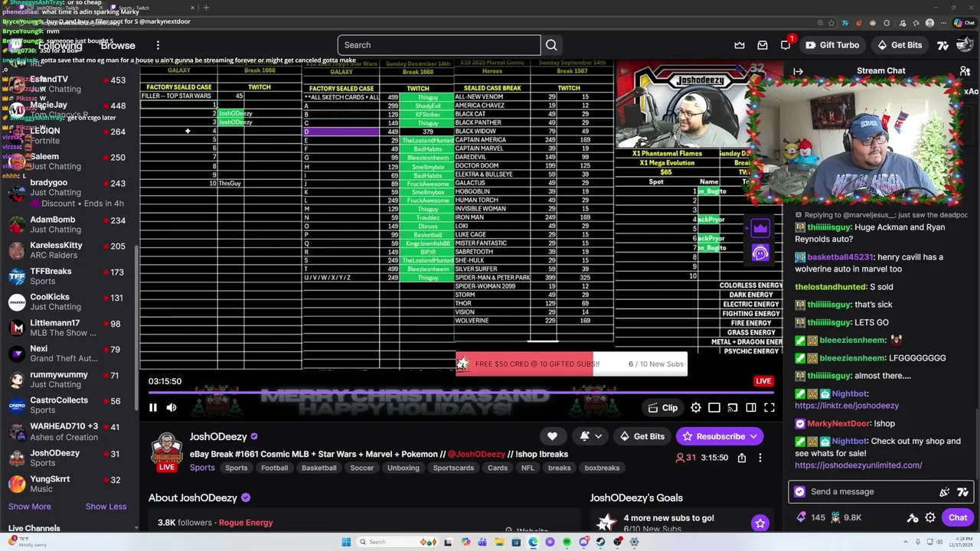Click the video seek progress bar
This screenshot has height=551, width=980.
coord(461,393)
